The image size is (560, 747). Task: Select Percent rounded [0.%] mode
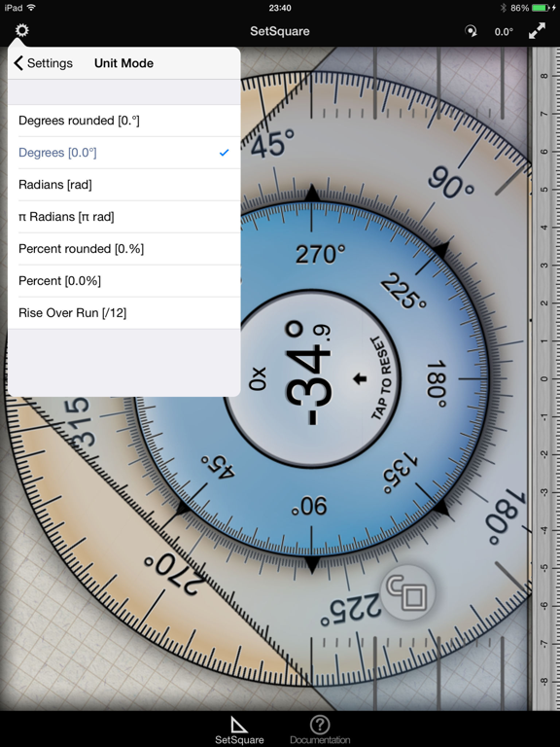point(124,249)
